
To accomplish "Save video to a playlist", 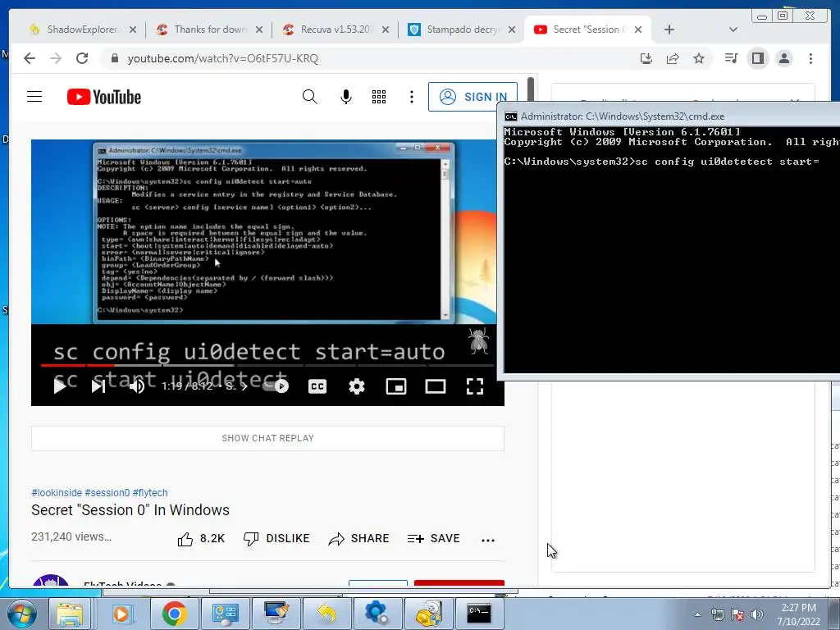I will 433,538.
